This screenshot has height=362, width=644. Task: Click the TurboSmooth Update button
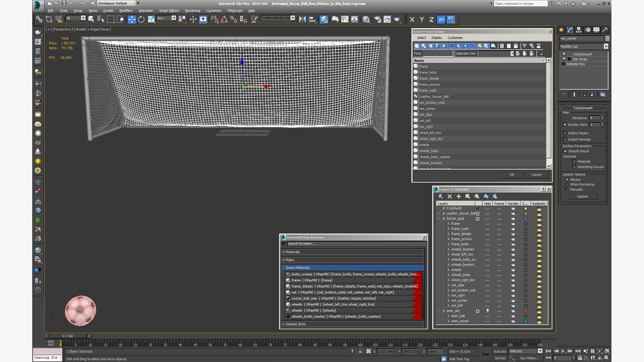582,196
